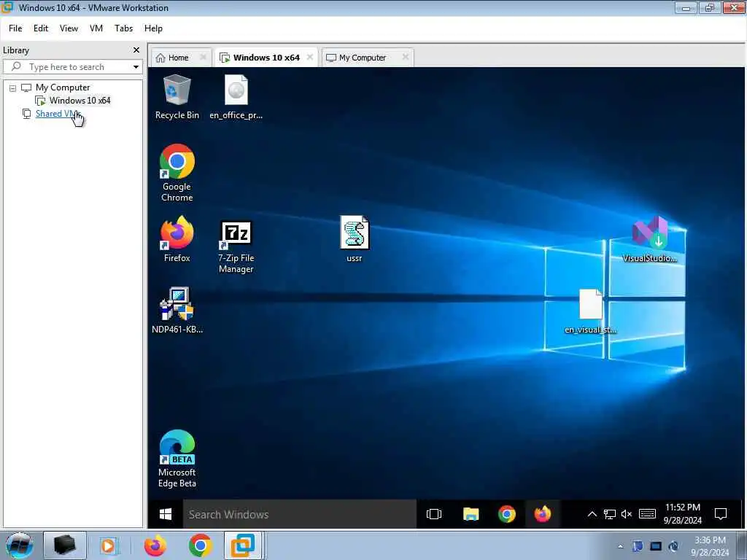747x560 pixels.
Task: Open the Library search dropdown arrow
Action: tap(136, 66)
